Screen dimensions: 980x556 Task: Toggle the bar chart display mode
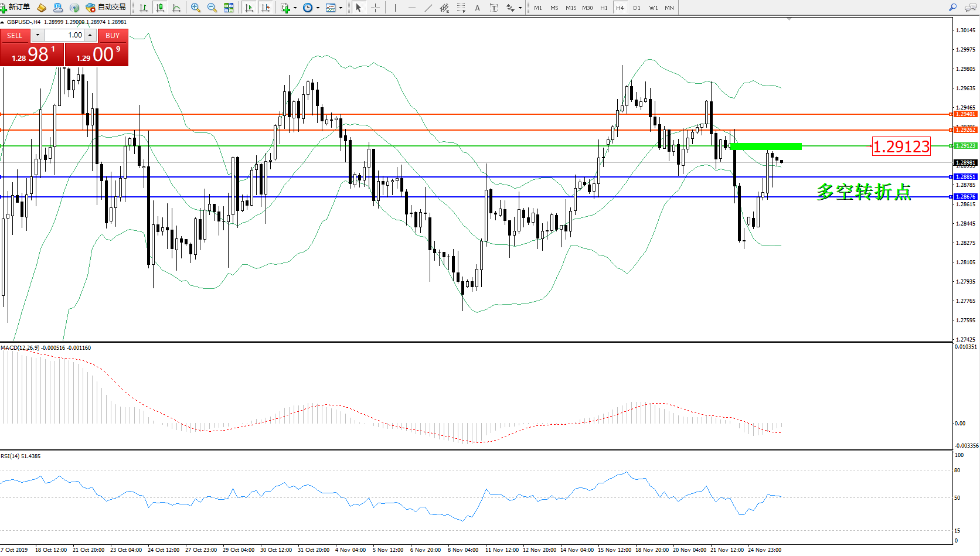point(143,8)
